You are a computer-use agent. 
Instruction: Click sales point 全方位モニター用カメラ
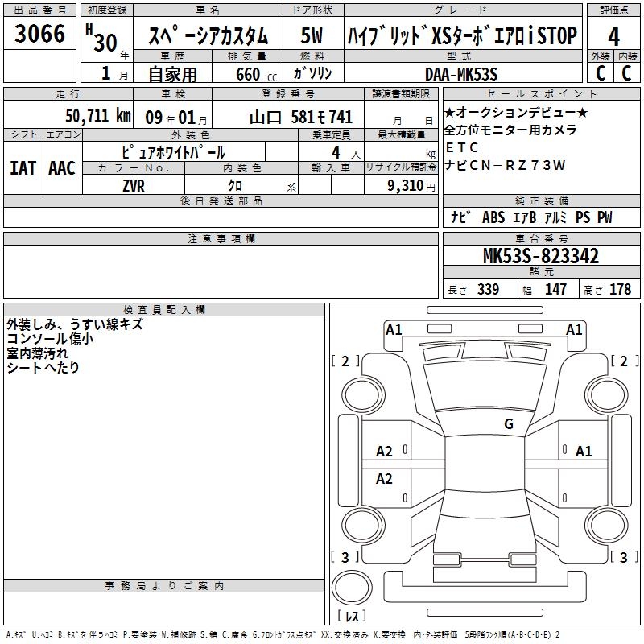510,130
